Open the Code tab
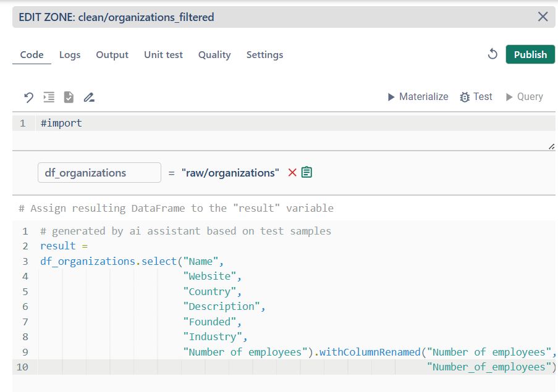The width and height of the screenshot is (558, 392). point(32,55)
